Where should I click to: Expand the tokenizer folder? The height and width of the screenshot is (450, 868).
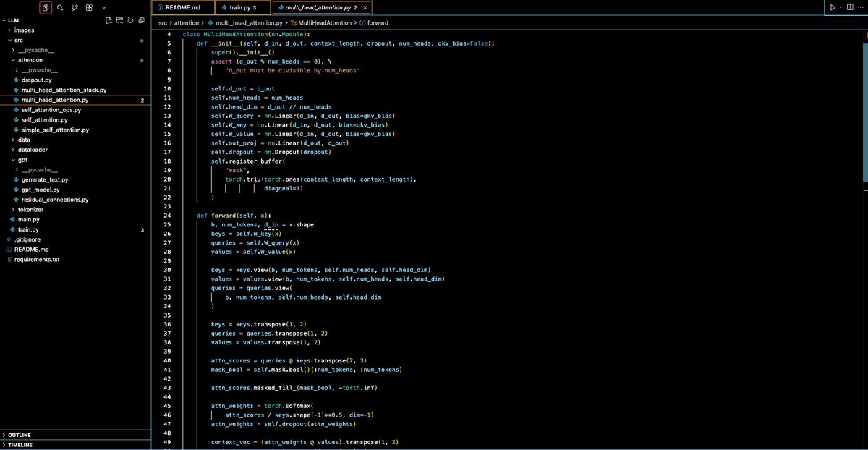coord(75,209)
